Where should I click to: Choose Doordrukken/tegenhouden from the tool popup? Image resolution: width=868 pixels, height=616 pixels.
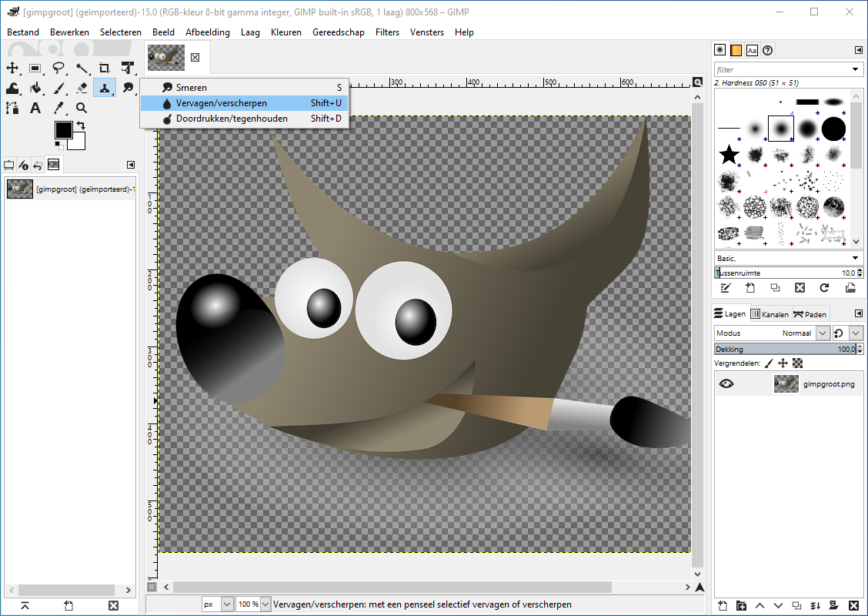click(x=232, y=119)
